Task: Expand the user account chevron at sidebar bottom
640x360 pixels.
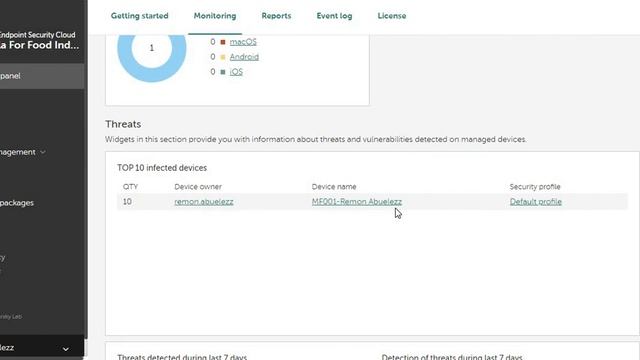Action: point(66,349)
